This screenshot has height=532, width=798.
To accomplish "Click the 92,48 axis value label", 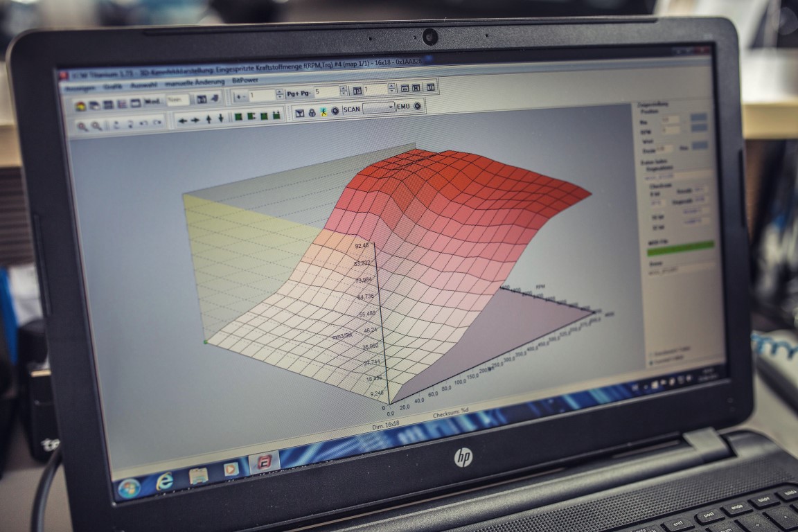I will tap(362, 245).
